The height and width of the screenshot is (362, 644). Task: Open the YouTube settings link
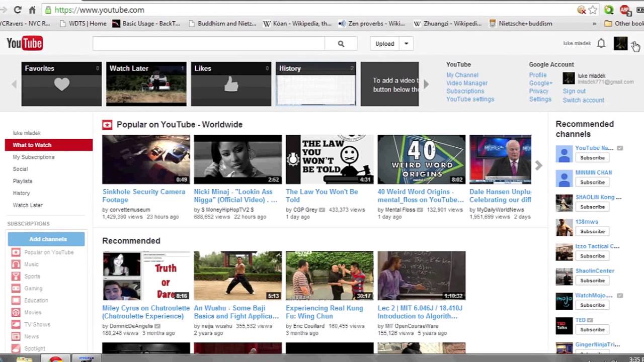pos(470,99)
